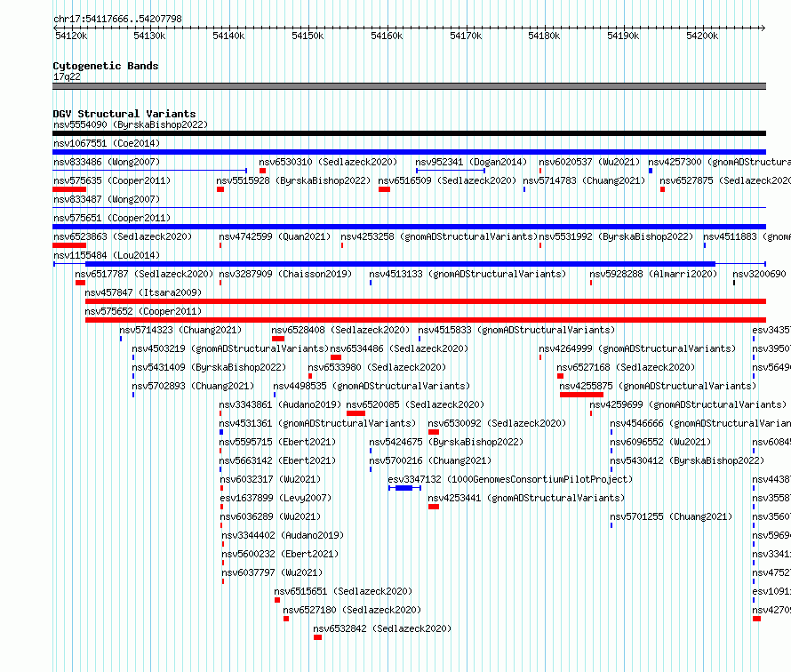Click the nsv5515928 (ByrskaBishop2022) label

(x=293, y=180)
